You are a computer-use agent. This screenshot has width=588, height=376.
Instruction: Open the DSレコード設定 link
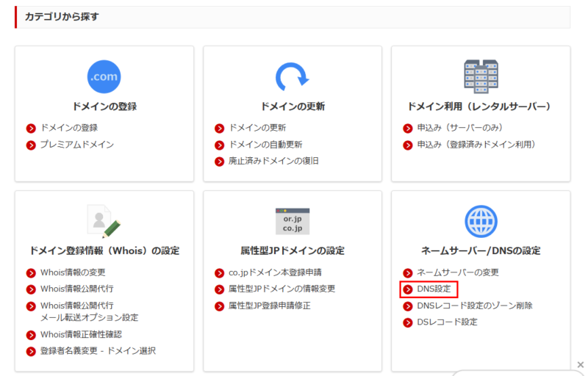point(447,322)
